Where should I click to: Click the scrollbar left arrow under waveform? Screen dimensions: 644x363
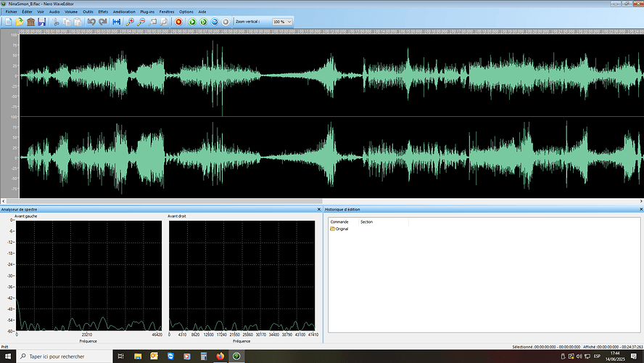4,201
